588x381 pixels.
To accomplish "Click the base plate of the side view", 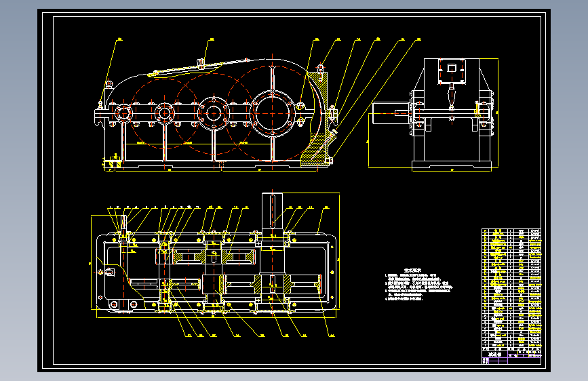I will pyautogui.click(x=452, y=164).
